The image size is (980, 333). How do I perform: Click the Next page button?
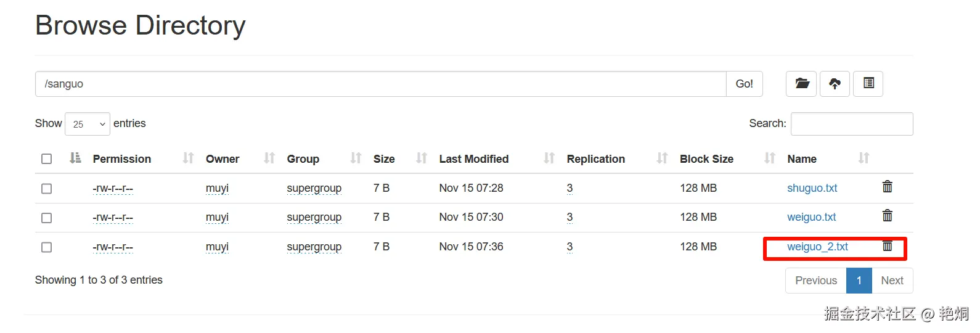[x=892, y=281]
